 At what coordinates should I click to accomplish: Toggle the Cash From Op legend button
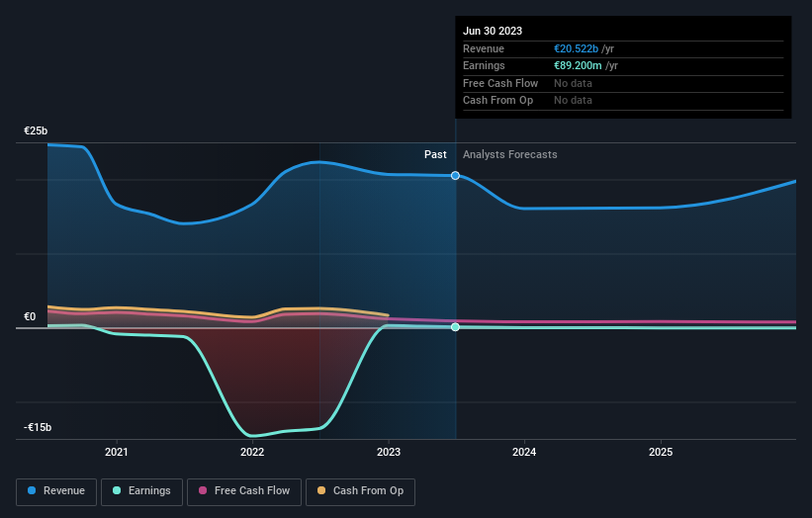pyautogui.click(x=360, y=491)
